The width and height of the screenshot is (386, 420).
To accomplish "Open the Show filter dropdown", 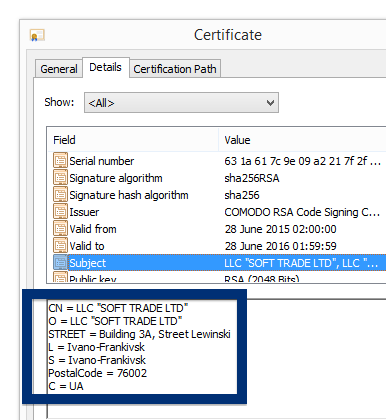I will [181, 103].
